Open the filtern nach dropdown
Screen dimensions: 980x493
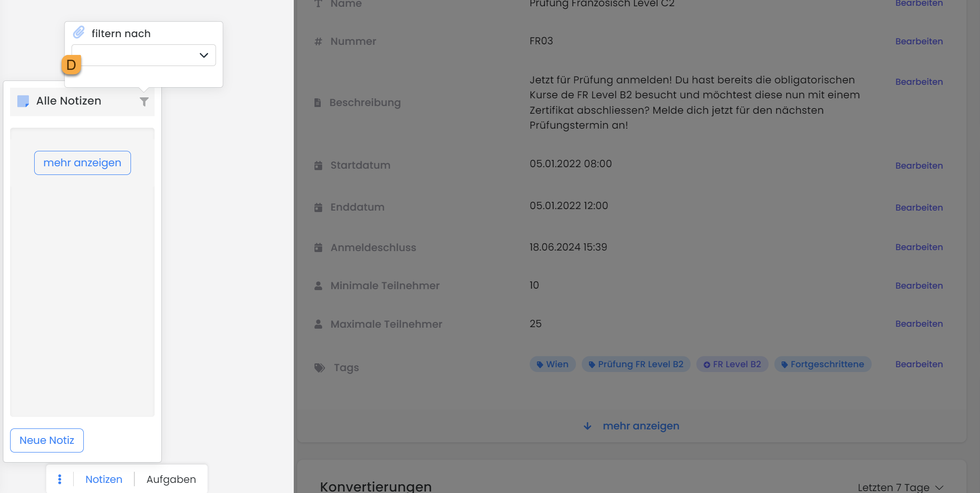144,55
